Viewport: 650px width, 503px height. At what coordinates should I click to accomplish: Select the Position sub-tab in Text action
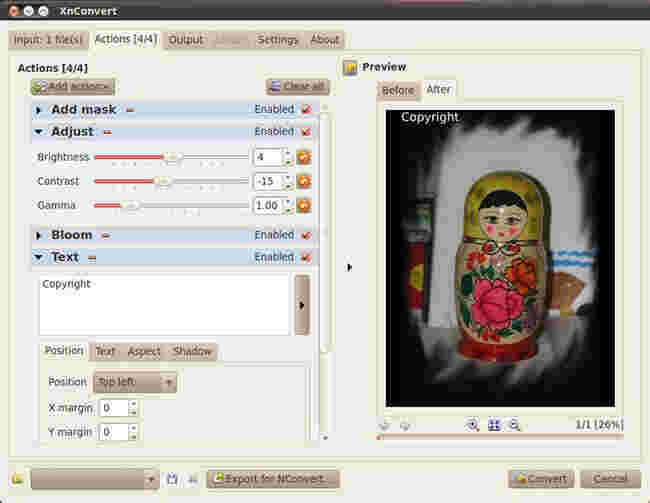tap(64, 351)
